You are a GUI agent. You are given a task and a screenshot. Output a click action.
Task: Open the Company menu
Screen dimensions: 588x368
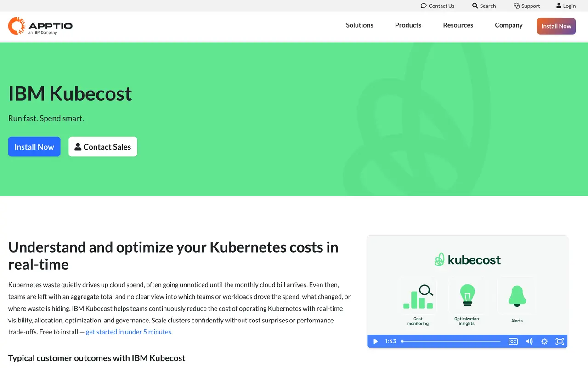pyautogui.click(x=509, y=25)
